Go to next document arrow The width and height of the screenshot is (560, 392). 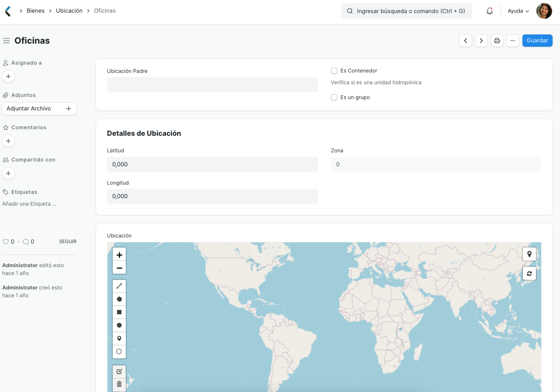[x=481, y=41]
